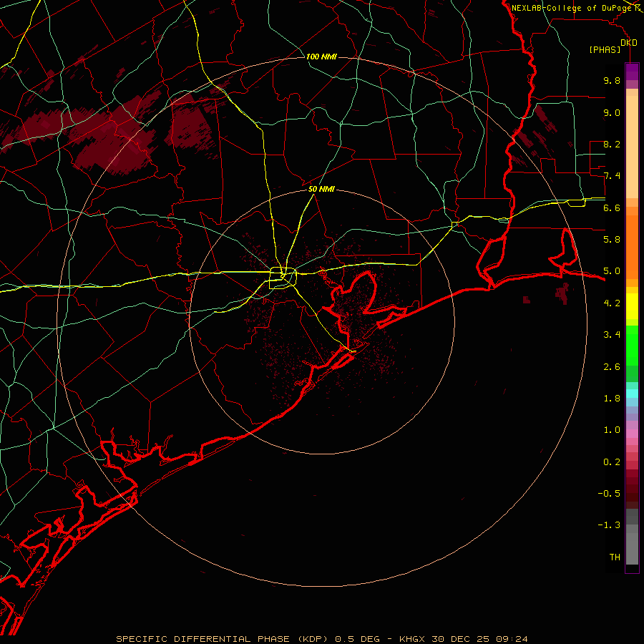Click the 1.0 legend value
This screenshot has height=644, width=644.
coord(612,430)
